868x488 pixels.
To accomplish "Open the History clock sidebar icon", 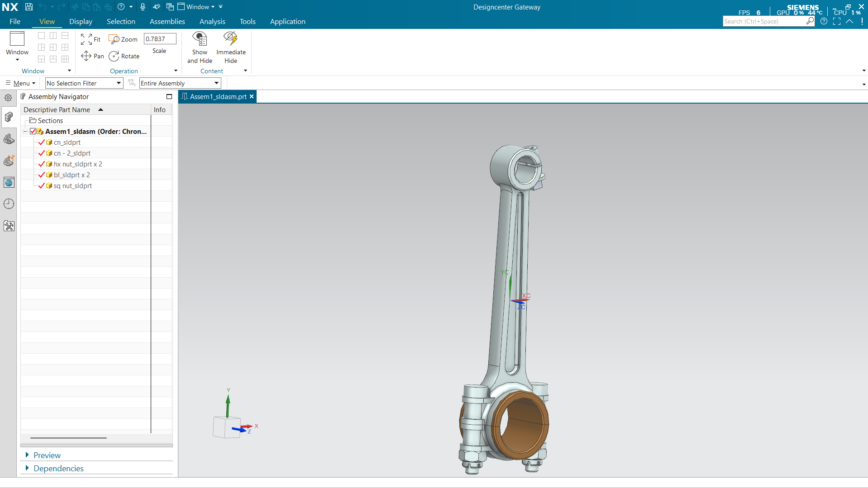I will (9, 204).
